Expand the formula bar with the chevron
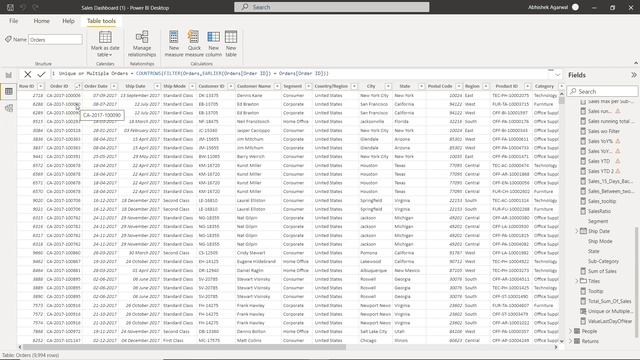The height and width of the screenshot is (360, 640). click(x=558, y=75)
